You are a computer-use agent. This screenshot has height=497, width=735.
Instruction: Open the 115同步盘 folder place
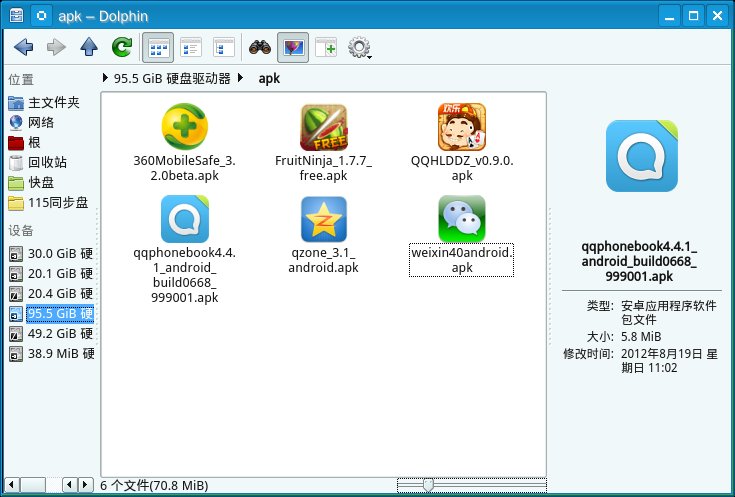49,203
